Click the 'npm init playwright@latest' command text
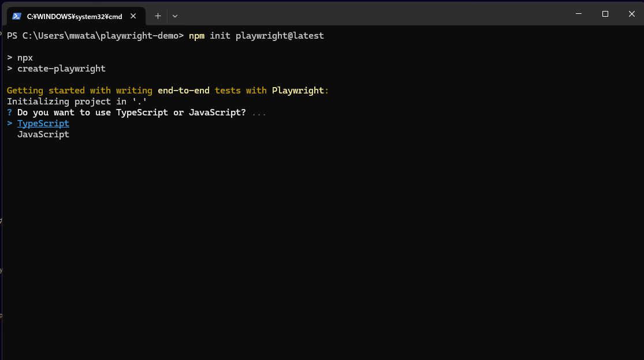This screenshot has width=644, height=360. tap(256, 36)
